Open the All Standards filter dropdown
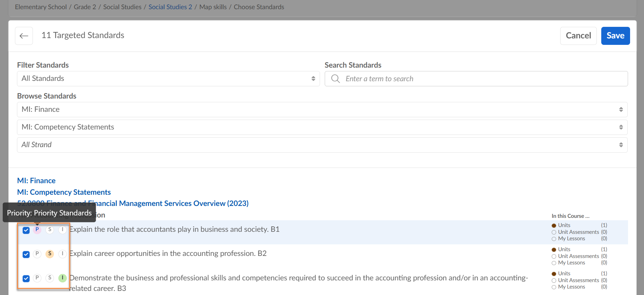This screenshot has height=295, width=644. [168, 79]
